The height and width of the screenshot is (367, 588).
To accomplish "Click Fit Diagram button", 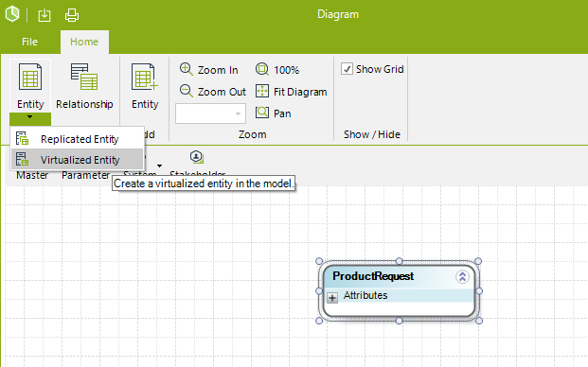I will 291,92.
